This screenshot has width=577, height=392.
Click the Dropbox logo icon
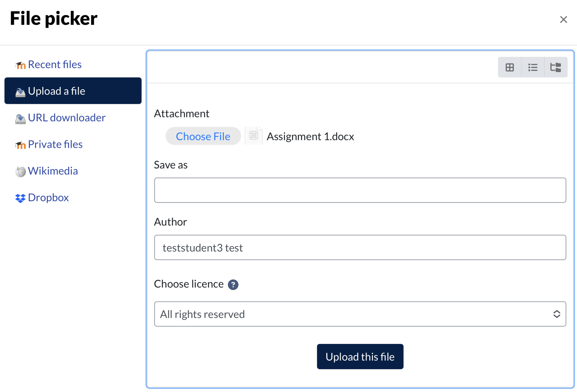click(20, 198)
